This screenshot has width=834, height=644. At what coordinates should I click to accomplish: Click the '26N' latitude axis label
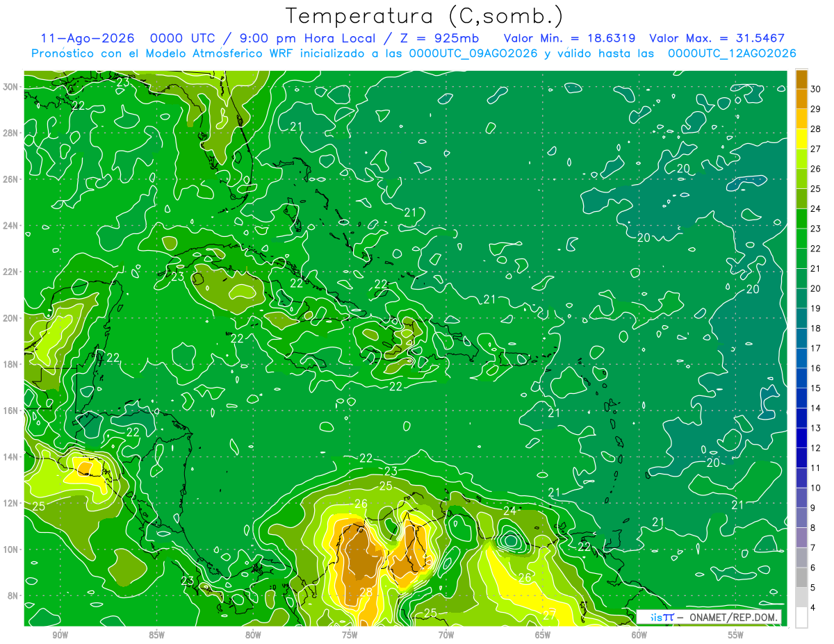coord(12,179)
